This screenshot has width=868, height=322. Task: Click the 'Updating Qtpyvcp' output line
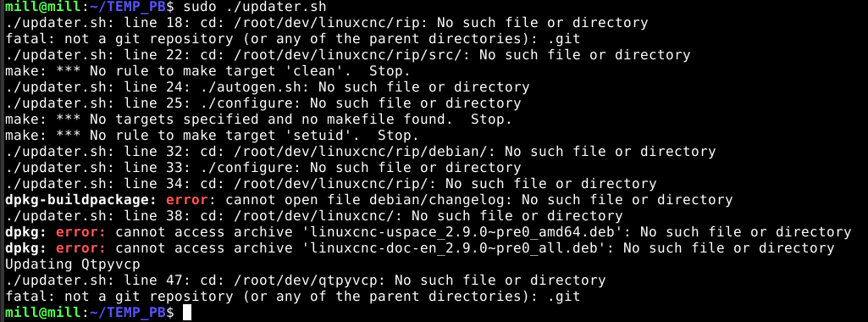click(73, 264)
